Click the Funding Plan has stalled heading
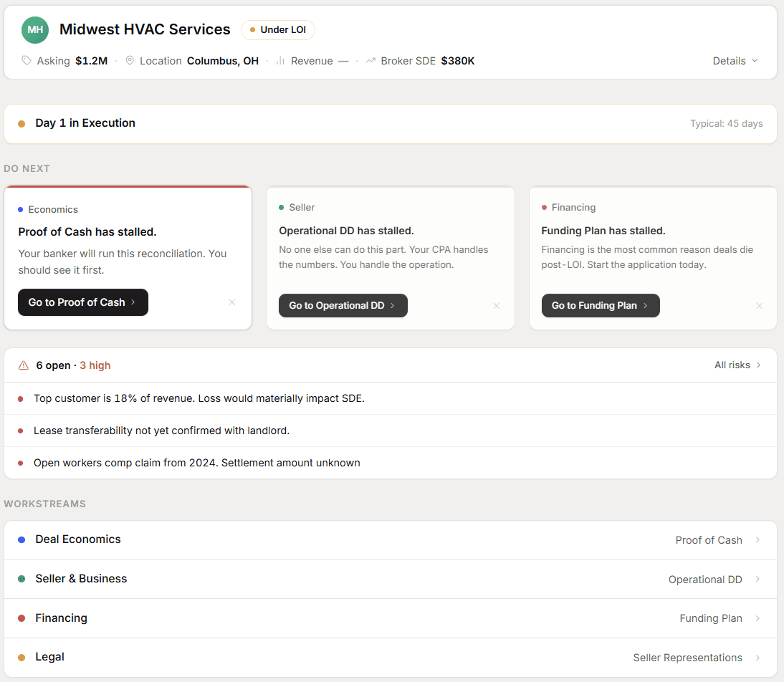Image resolution: width=784 pixels, height=682 pixels. pos(603,231)
